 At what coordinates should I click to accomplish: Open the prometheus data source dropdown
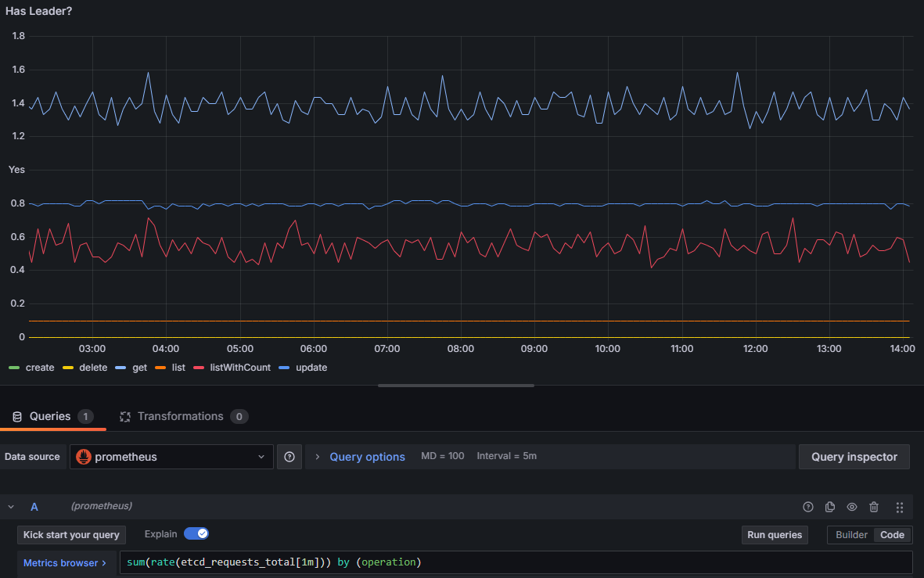pyautogui.click(x=171, y=457)
